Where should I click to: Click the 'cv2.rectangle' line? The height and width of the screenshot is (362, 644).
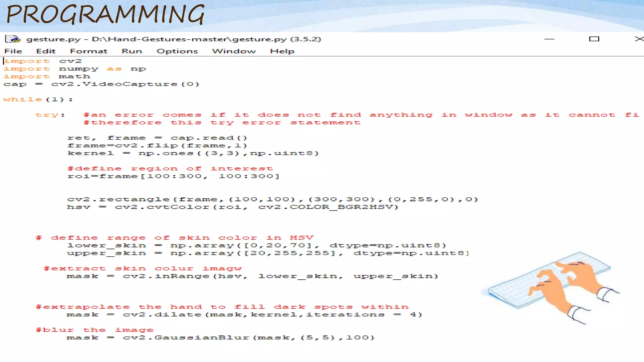(273, 200)
